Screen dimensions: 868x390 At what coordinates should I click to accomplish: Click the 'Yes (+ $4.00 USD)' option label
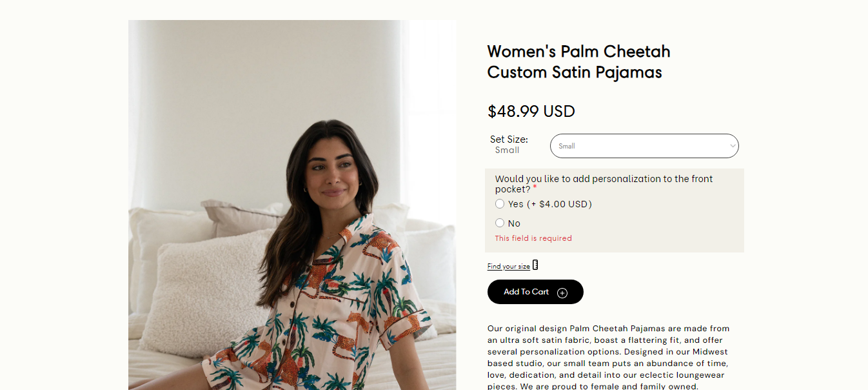click(549, 204)
